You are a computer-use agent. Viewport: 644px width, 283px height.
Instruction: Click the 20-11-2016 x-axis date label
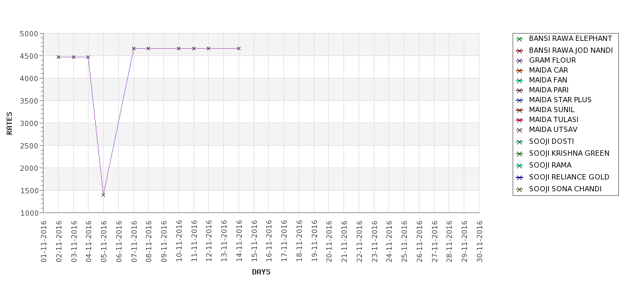[329, 241]
